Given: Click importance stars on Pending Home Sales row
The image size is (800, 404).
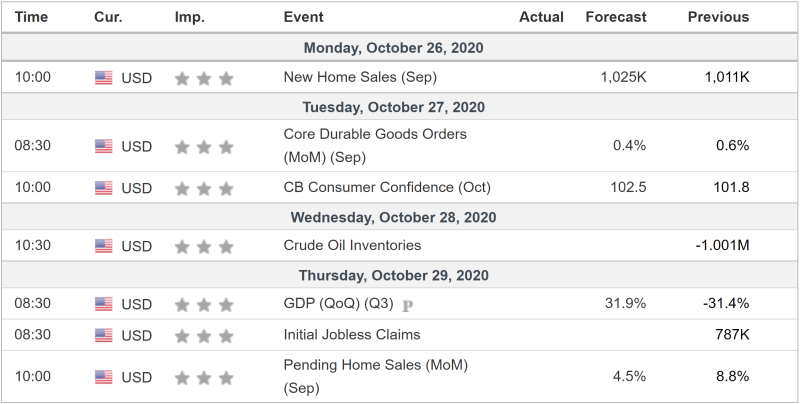Looking at the screenshot, I should 203,377.
